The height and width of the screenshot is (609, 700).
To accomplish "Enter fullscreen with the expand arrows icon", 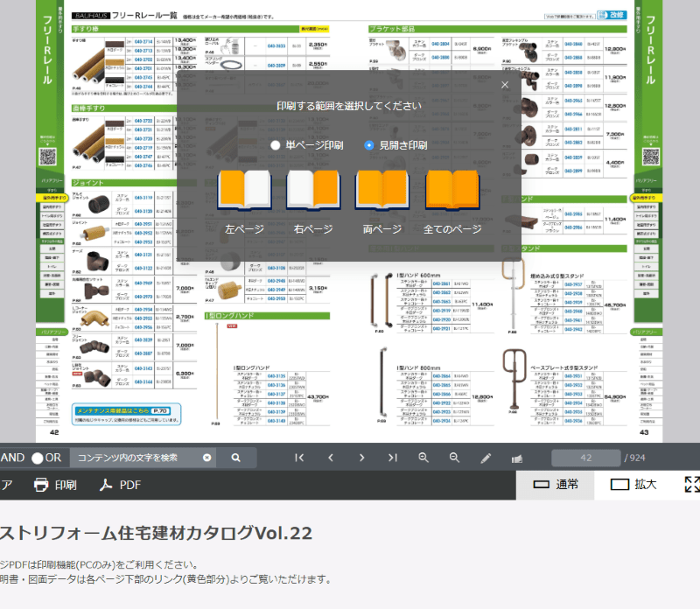I will [x=688, y=482].
